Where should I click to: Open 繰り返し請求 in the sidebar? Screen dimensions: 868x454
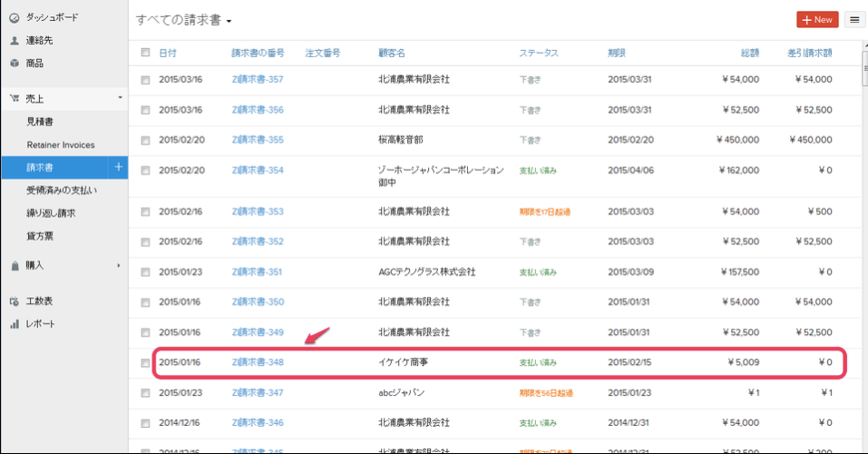tap(51, 212)
